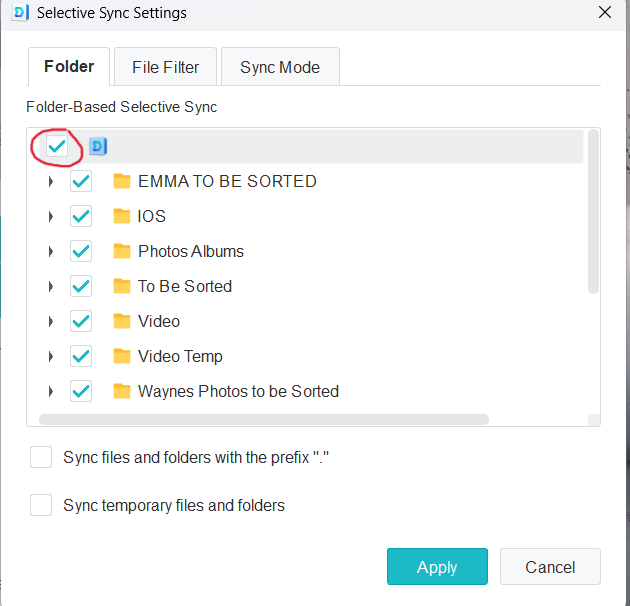
Task: Apply the selective sync settings
Action: (437, 567)
